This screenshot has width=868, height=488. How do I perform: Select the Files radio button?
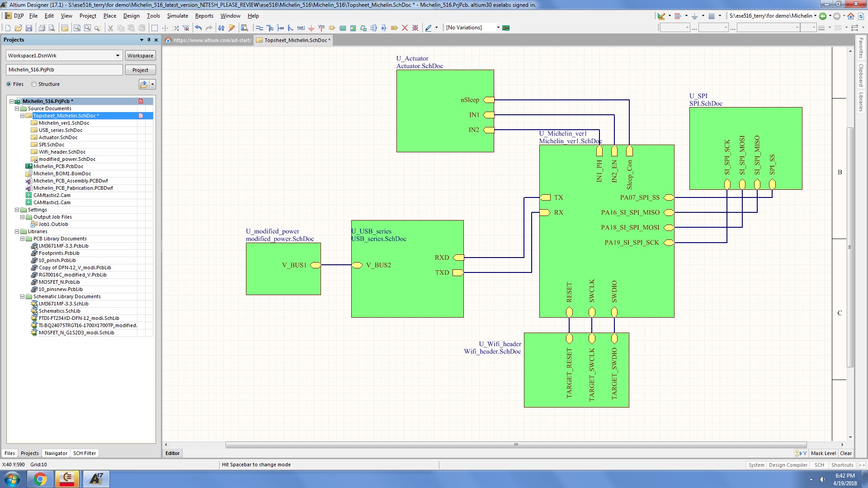tap(9, 84)
